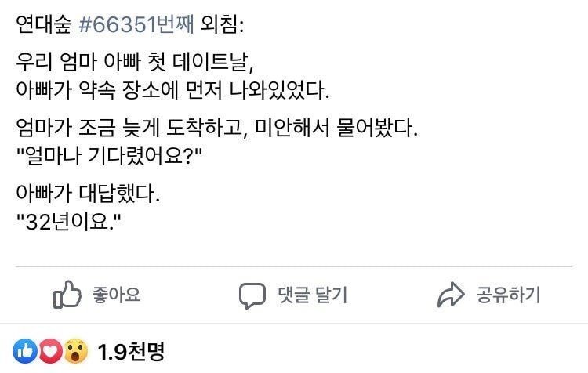
Task: Click the divider line above action buttons
Action: click(294, 266)
